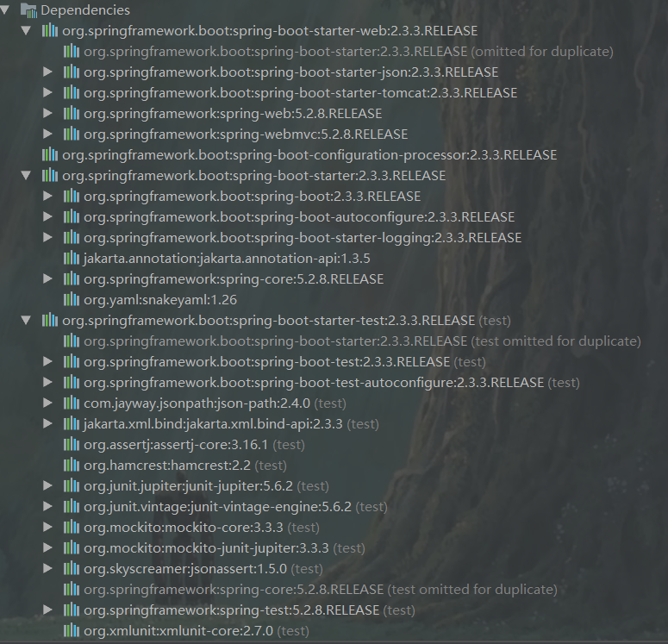Viewport: 668px width, 644px height.
Task: Expand spring-web:5.2.8.RELEASE node
Action: click(x=47, y=114)
